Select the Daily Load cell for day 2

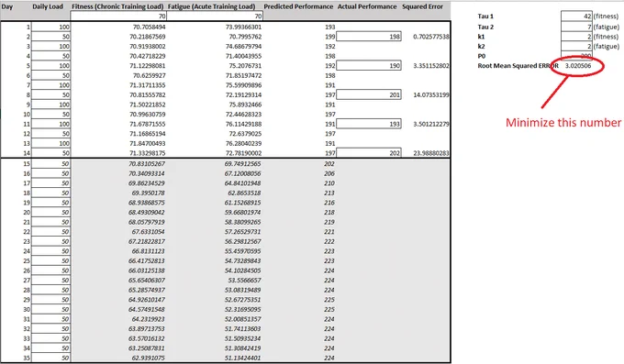tap(50, 37)
